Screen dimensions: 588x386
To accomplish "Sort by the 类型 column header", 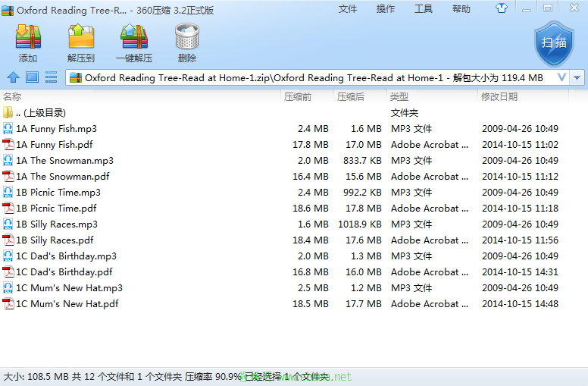I will pyautogui.click(x=399, y=97).
